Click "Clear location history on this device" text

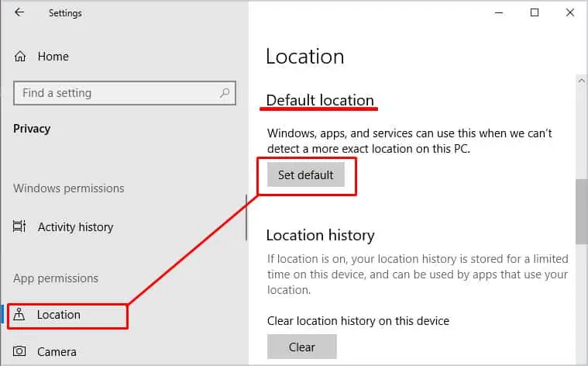tap(358, 321)
